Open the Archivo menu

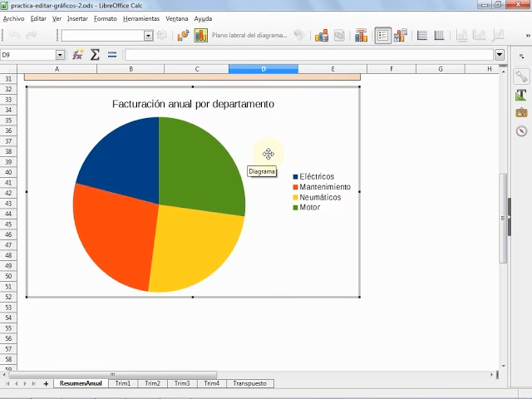coord(13,18)
